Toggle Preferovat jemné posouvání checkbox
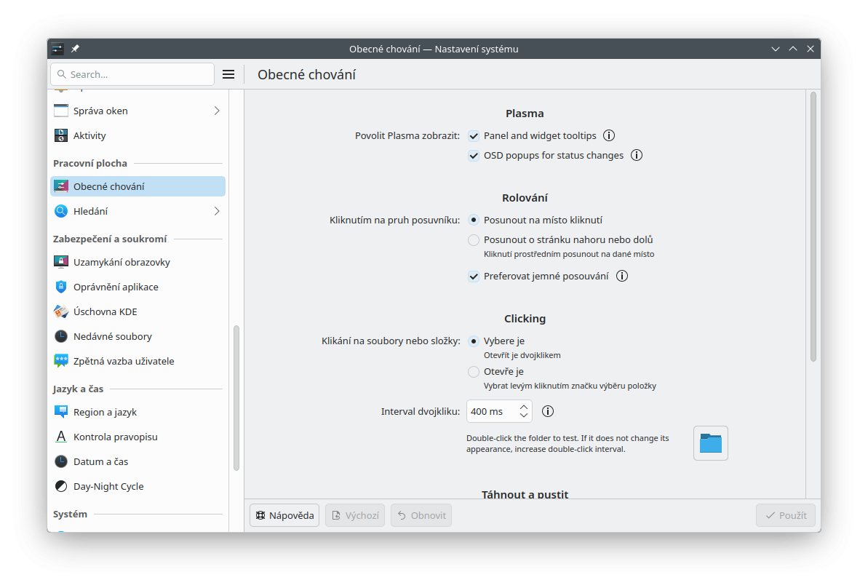This screenshot has height=588, width=868. [x=474, y=277]
